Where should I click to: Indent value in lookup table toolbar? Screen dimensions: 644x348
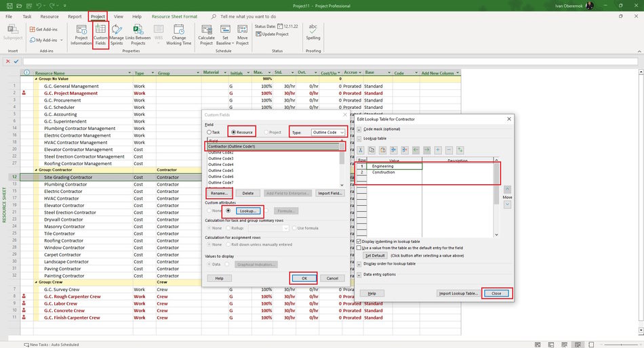(x=426, y=150)
